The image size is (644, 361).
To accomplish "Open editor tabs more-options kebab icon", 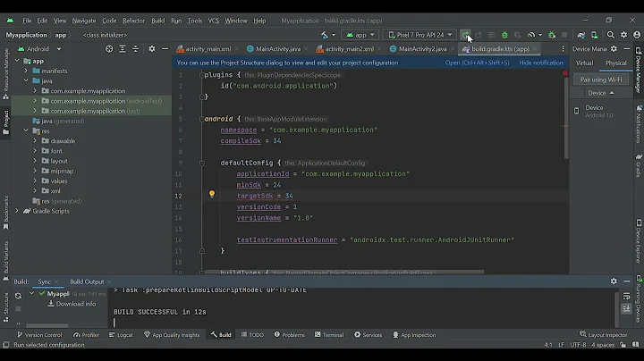I will [x=563, y=49].
